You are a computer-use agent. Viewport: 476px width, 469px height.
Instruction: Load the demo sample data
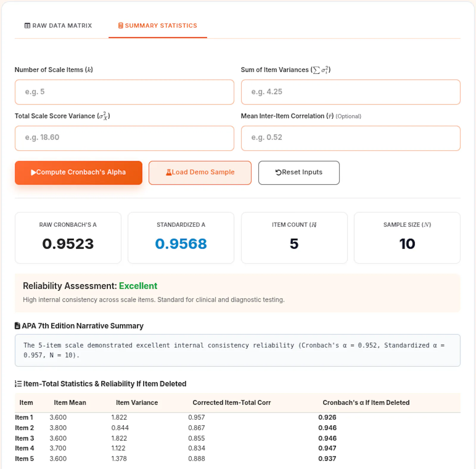[200, 172]
